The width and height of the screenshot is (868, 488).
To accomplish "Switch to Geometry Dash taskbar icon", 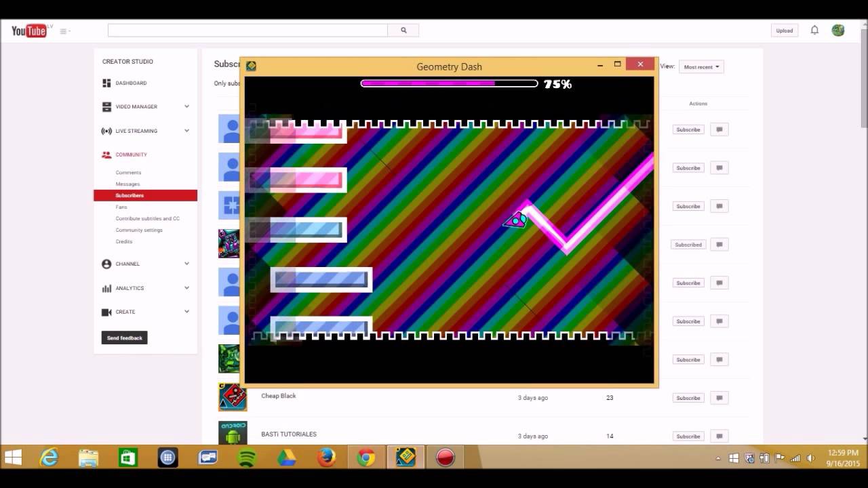I will click(x=406, y=458).
